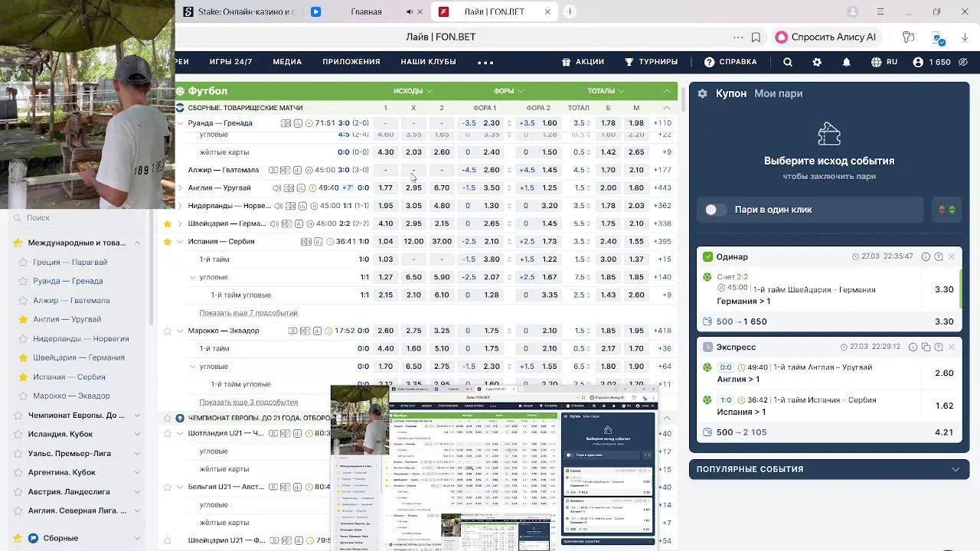Viewport: 980px width, 551px height.
Task: Open info icon on Одинар bet
Action: pyautogui.click(x=926, y=257)
